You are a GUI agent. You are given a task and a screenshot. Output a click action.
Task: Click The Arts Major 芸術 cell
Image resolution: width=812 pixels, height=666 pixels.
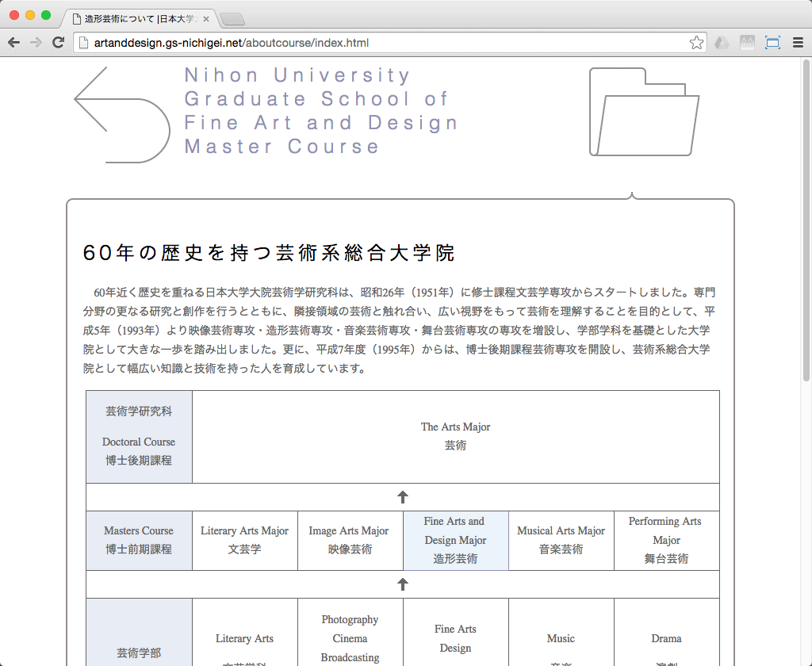(456, 437)
